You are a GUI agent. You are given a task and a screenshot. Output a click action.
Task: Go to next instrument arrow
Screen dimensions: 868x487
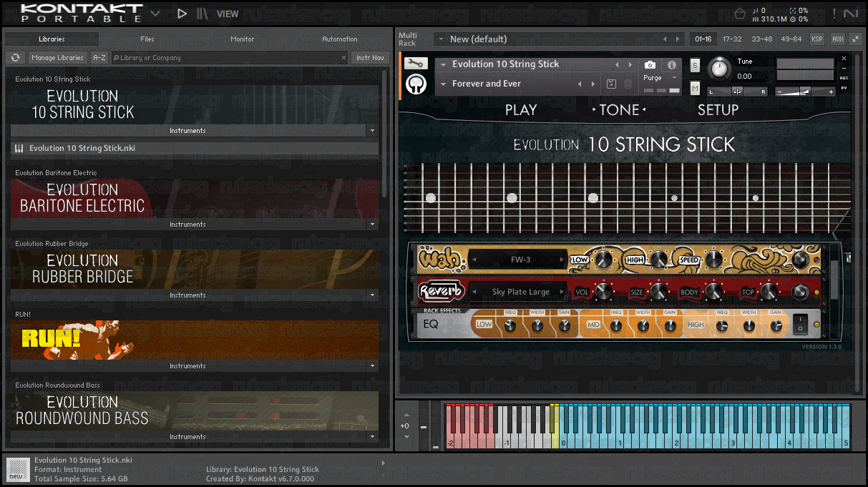click(631, 65)
